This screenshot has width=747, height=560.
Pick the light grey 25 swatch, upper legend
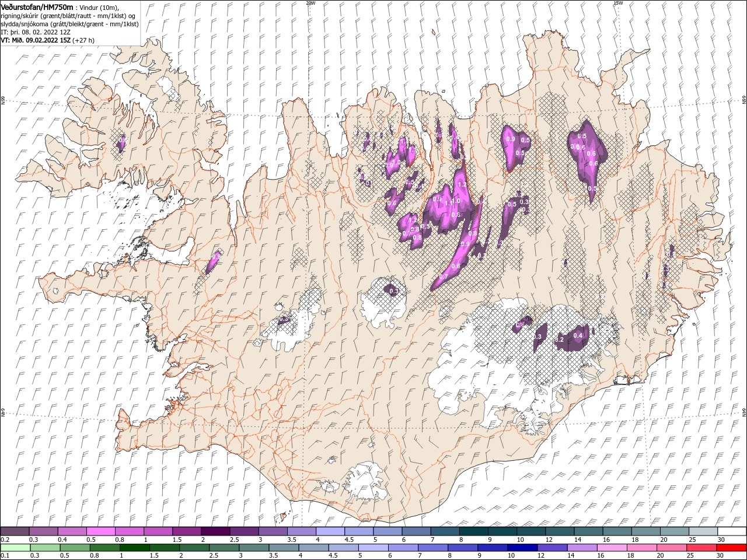coord(703,531)
